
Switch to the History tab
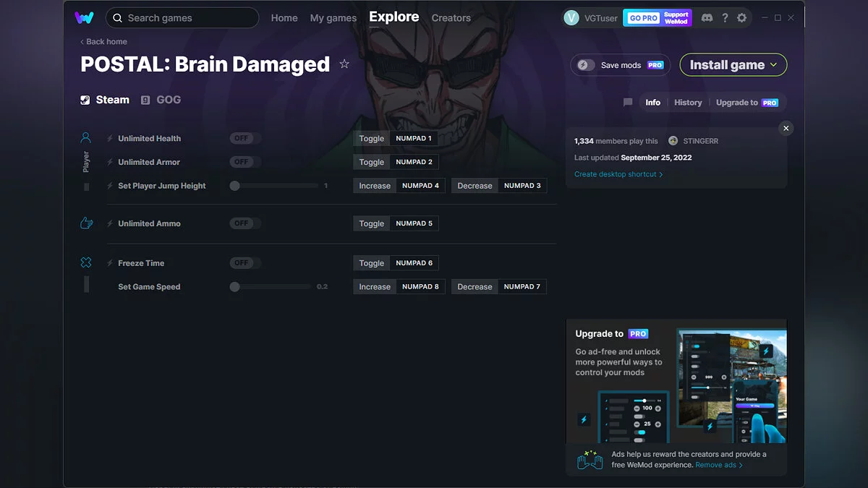click(x=687, y=102)
